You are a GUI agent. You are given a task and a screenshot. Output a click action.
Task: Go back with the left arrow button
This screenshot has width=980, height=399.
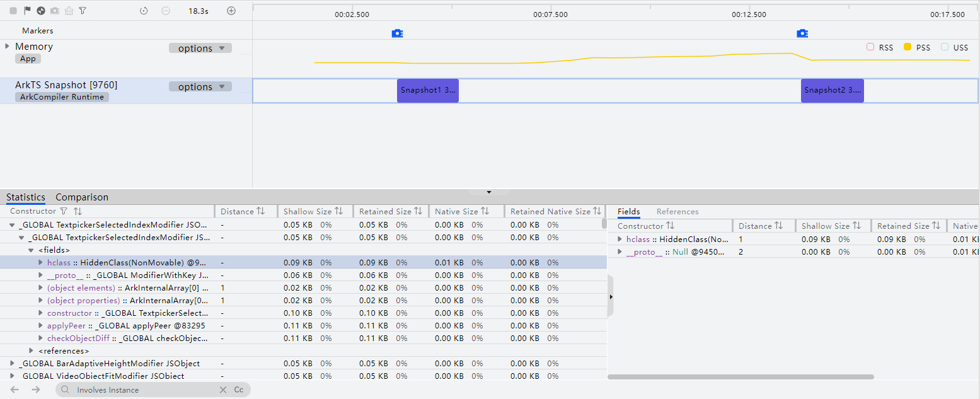click(14, 390)
